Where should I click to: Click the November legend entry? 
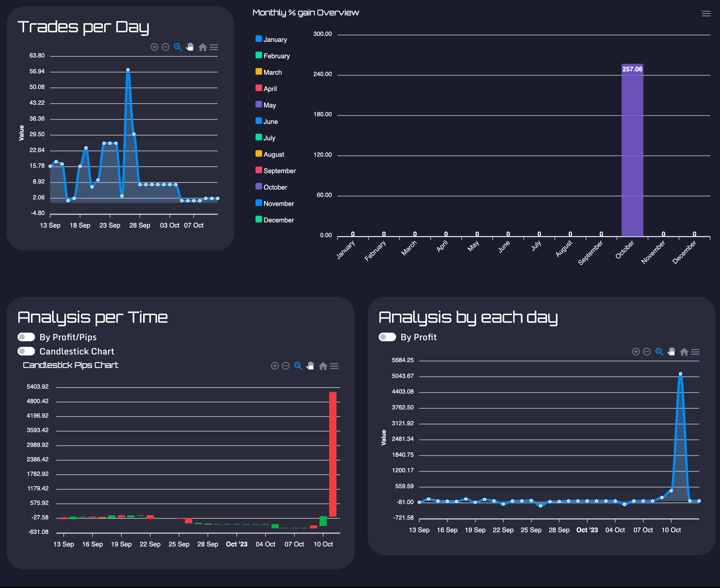[x=275, y=203]
